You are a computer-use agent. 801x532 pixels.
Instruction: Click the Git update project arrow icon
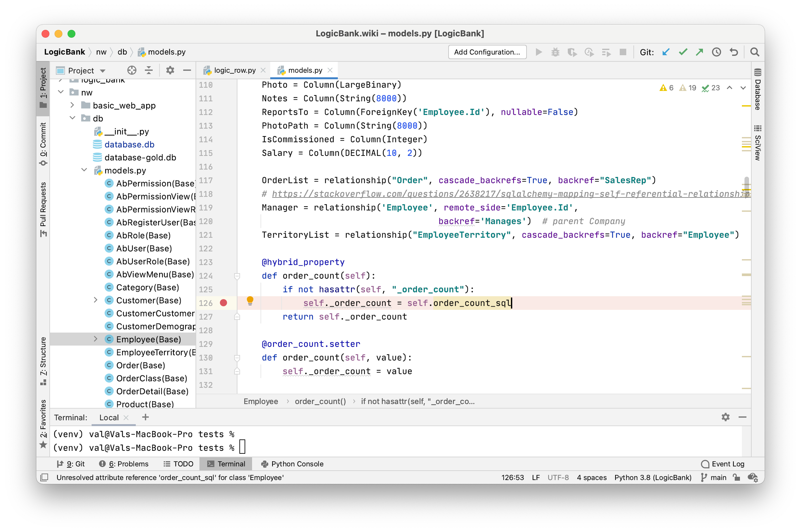pyautogui.click(x=666, y=52)
